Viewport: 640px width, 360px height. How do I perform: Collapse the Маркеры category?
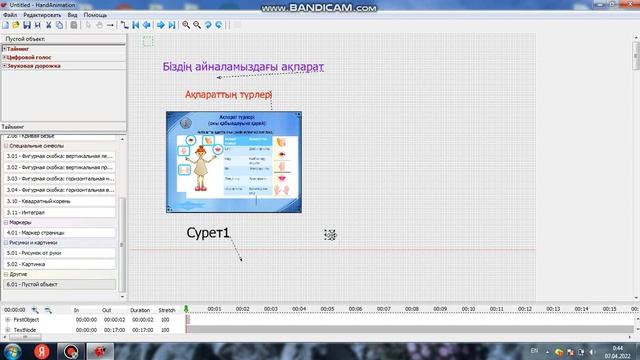click(6, 222)
